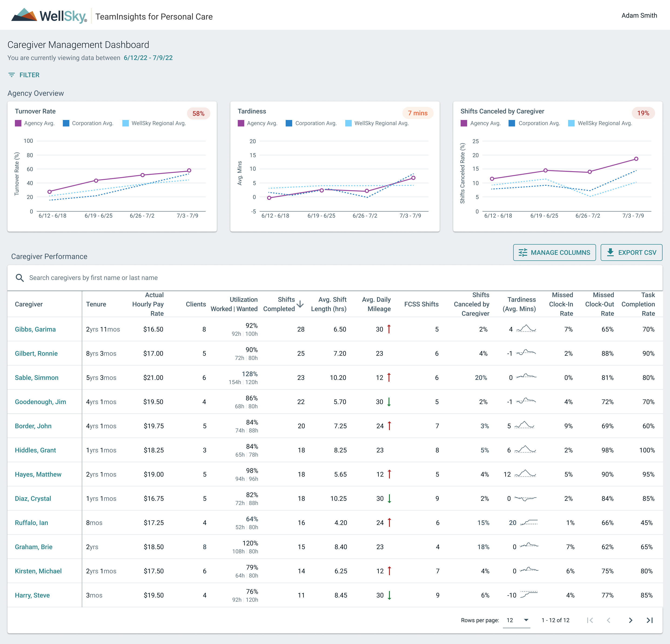
Task: Sort by FCSS Shifts column header
Action: point(421,304)
